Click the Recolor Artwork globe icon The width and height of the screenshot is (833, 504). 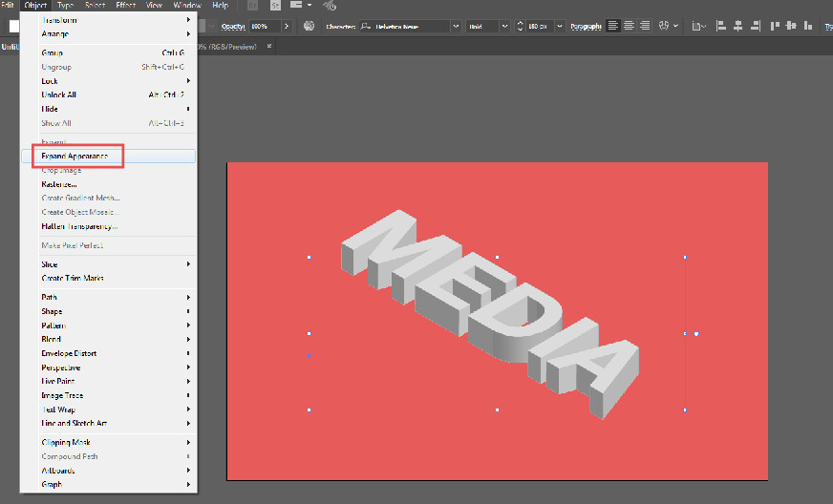pyautogui.click(x=309, y=26)
